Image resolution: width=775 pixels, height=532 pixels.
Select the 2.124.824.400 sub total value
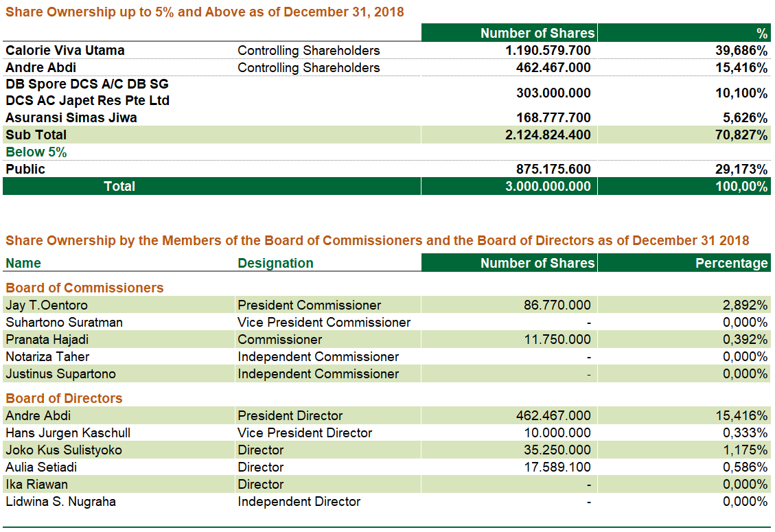pos(548,135)
